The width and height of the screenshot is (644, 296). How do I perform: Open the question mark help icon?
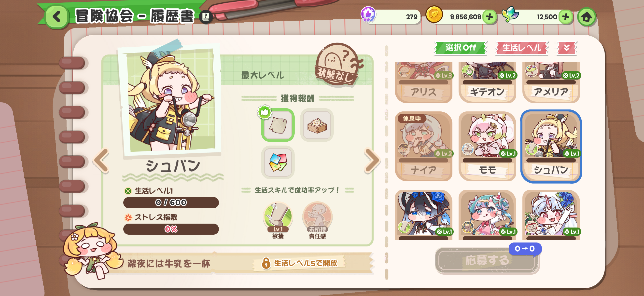206,17
